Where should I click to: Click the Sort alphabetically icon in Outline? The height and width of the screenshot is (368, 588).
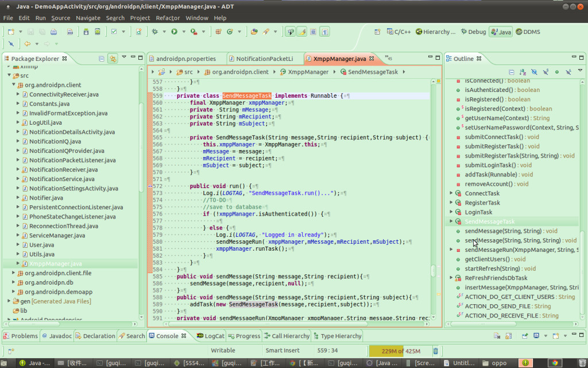[523, 72]
